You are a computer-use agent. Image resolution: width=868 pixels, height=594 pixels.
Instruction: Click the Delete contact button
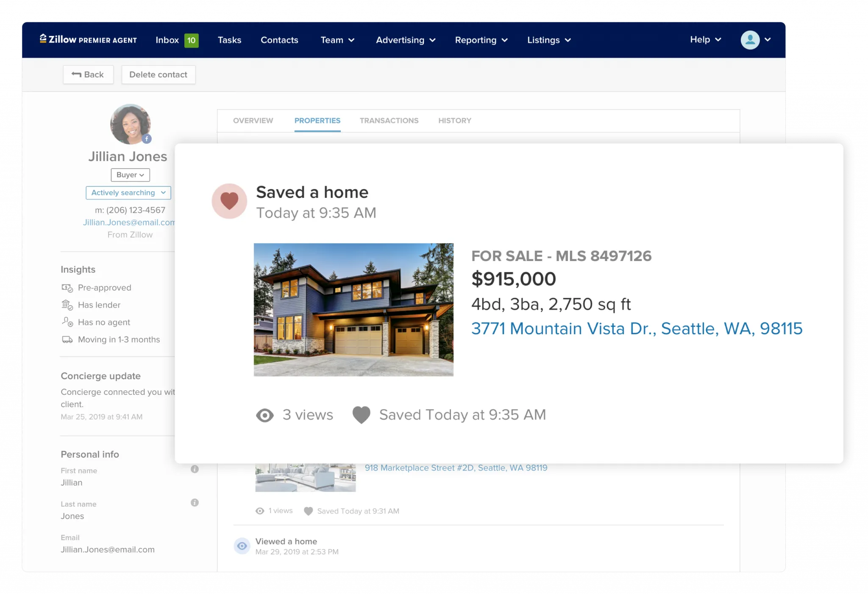tap(158, 74)
